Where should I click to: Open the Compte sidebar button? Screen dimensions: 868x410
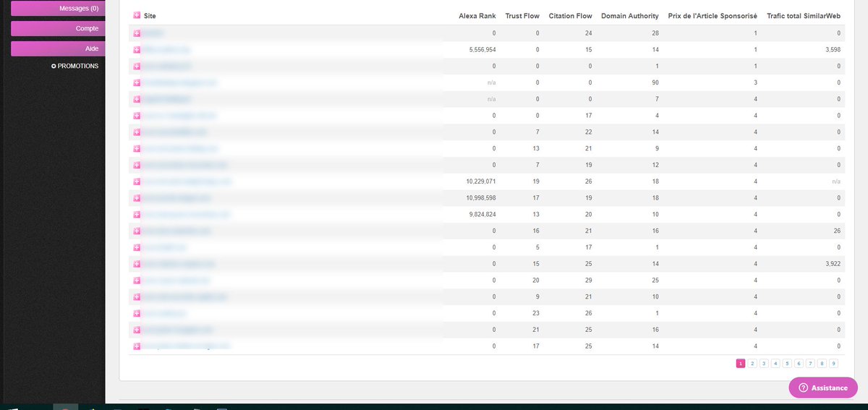[x=57, y=28]
